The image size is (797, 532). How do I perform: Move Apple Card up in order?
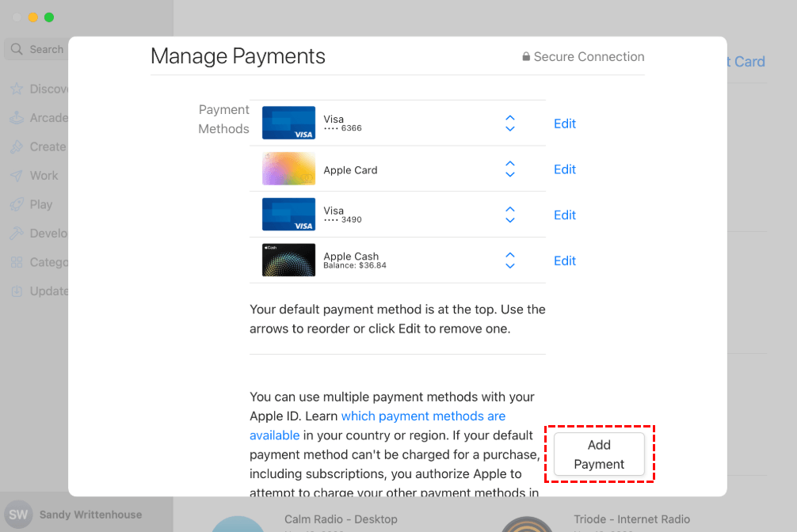pyautogui.click(x=510, y=164)
